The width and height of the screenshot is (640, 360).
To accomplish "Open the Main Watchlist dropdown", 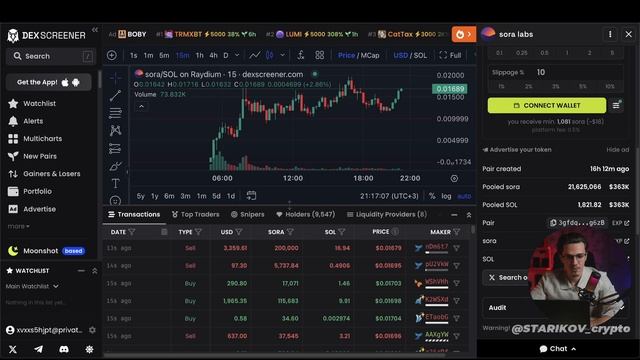I will click(32, 286).
